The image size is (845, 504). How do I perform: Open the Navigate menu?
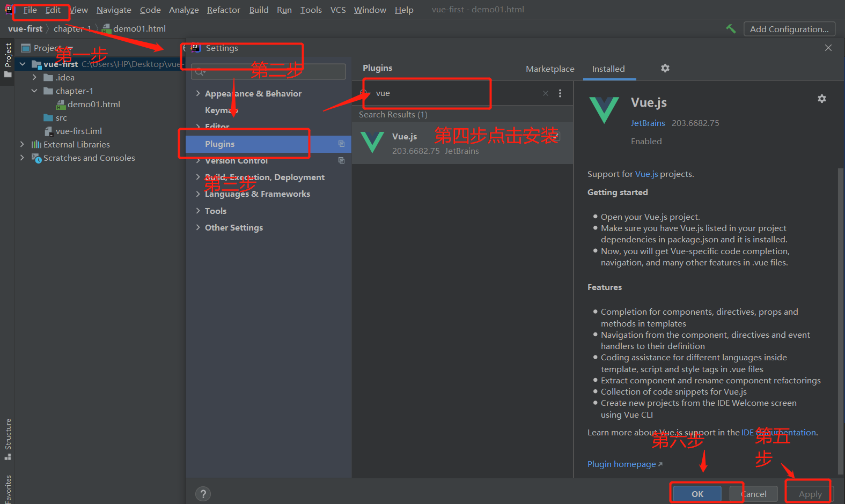tap(114, 10)
